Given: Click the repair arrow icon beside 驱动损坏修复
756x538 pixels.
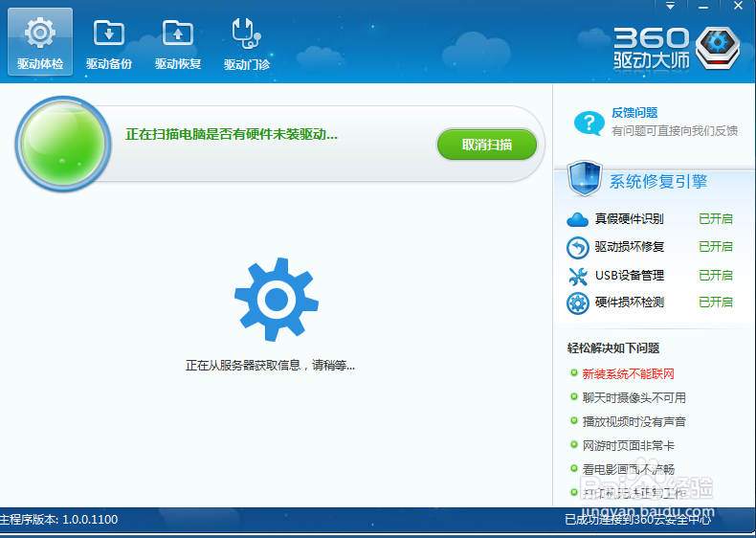Looking at the screenshot, I should (578, 248).
